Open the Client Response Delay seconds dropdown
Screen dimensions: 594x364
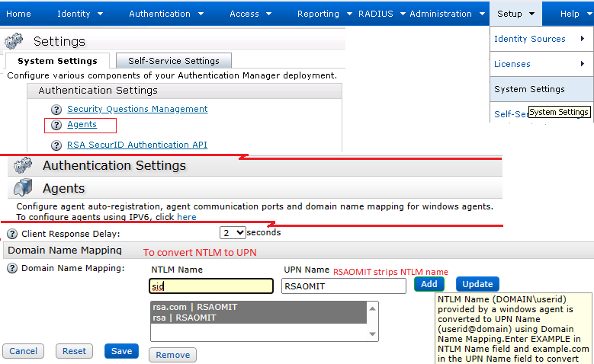pyautogui.click(x=233, y=233)
